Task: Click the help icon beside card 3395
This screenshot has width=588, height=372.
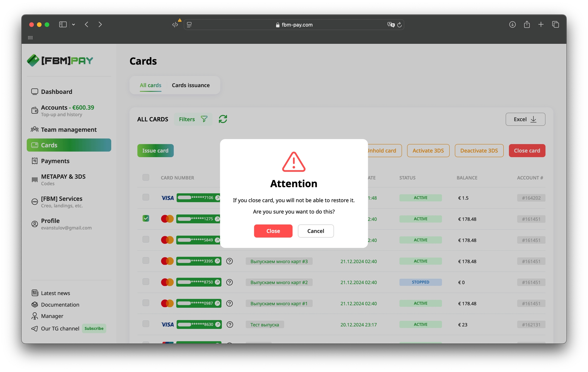Action: click(x=229, y=261)
